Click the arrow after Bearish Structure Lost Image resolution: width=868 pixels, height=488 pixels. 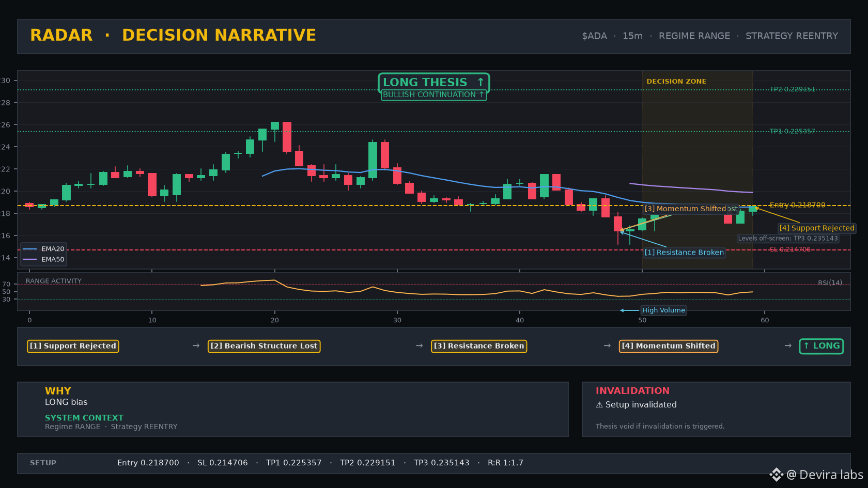[420, 345]
